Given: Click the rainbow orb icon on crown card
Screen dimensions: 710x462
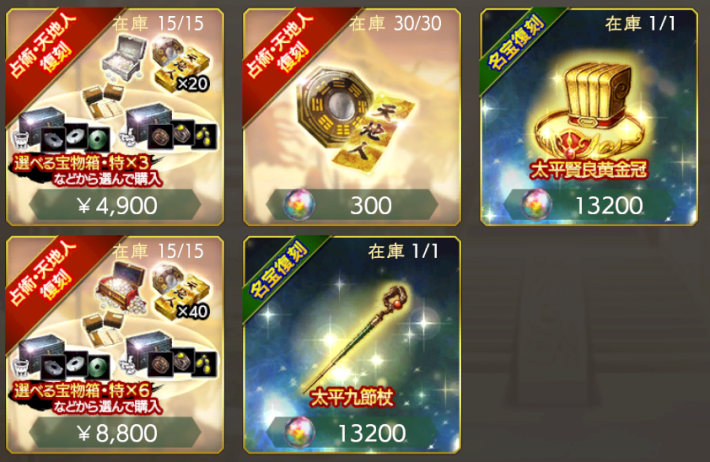Looking at the screenshot, I should click(x=536, y=205).
